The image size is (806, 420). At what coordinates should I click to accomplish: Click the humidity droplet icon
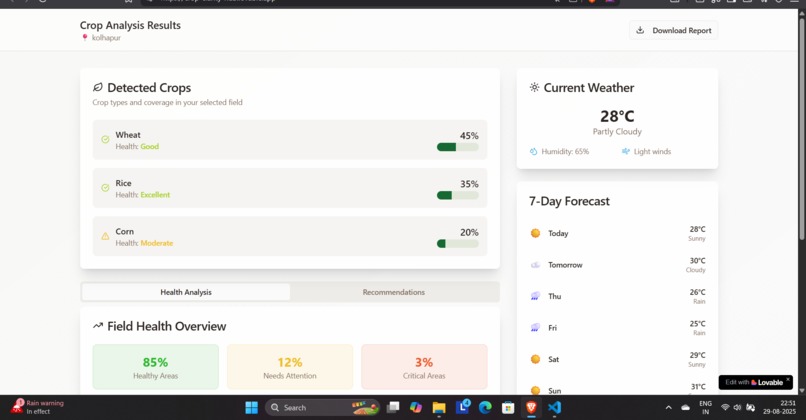tap(534, 152)
